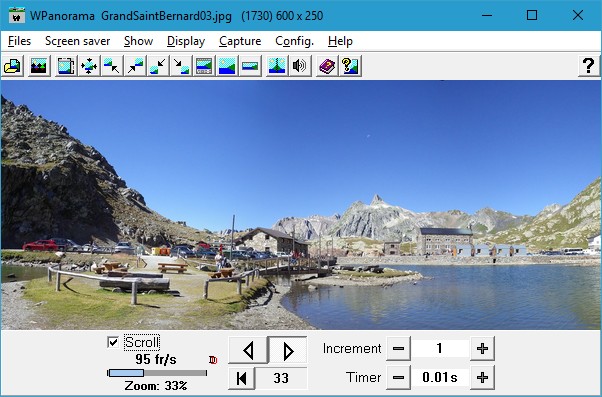Click the screen saver landscape icon
Screen dimensions: 602x397
click(38, 66)
